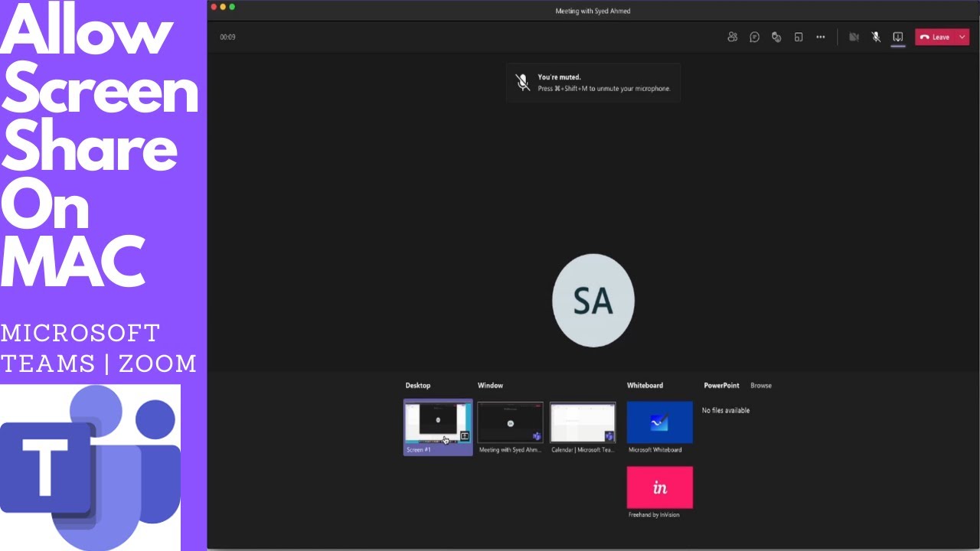Open the rooms icon in meeting toolbar

[799, 37]
